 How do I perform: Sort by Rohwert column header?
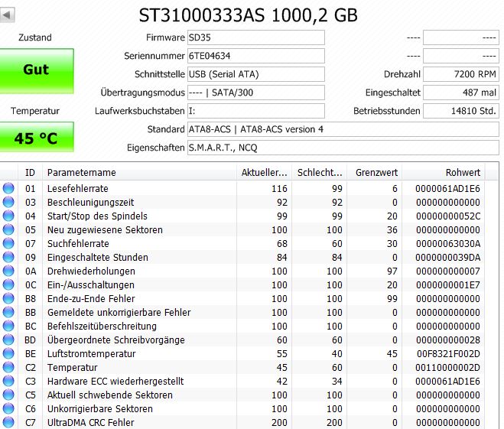(444, 173)
